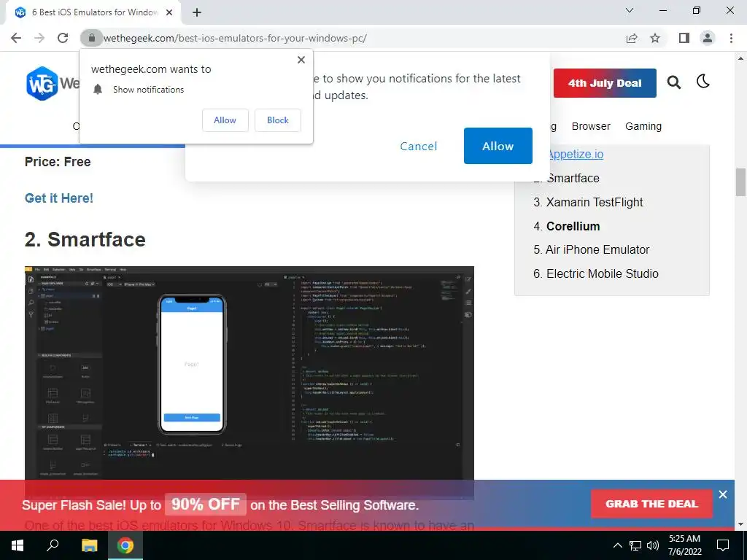Show hidden system tray icons
Image resolution: width=747 pixels, height=560 pixels.
pos(617,545)
